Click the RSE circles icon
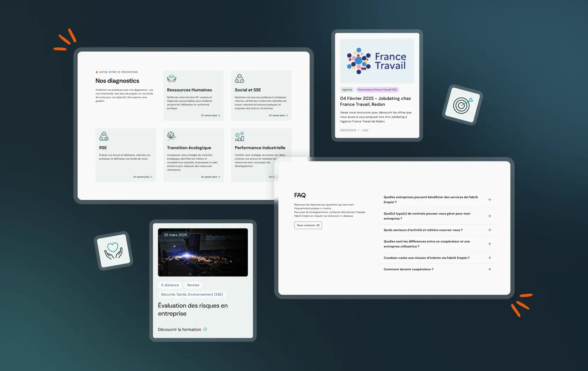588x371 pixels. (x=104, y=136)
